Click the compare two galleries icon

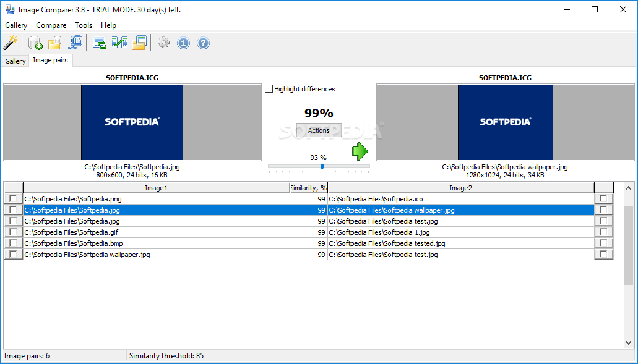(x=119, y=43)
